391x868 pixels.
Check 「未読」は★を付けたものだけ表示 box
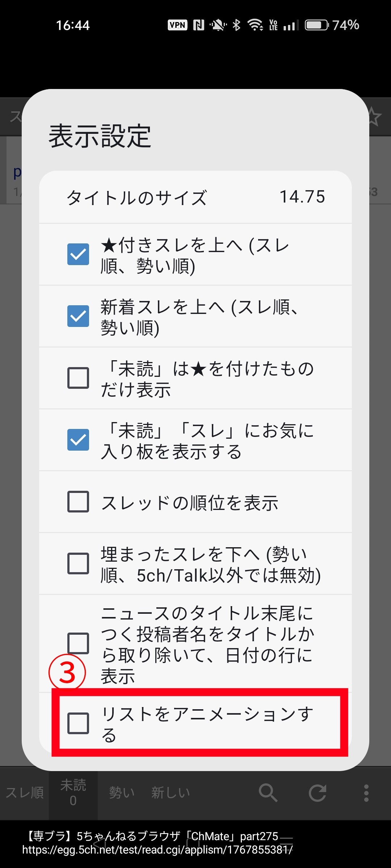pos(78,378)
